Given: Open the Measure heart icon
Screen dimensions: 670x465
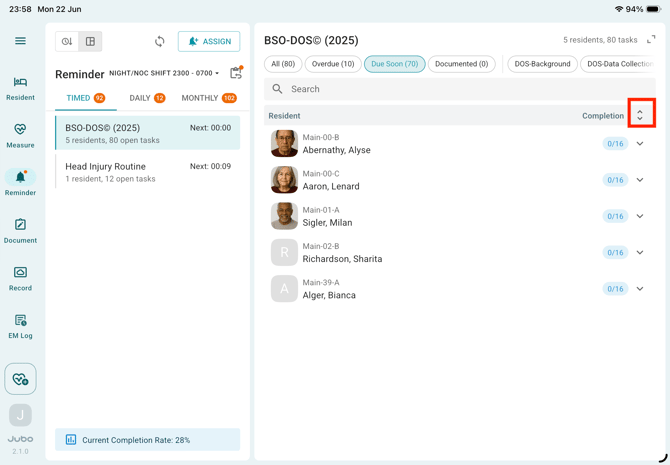Looking at the screenshot, I should coord(20,136).
